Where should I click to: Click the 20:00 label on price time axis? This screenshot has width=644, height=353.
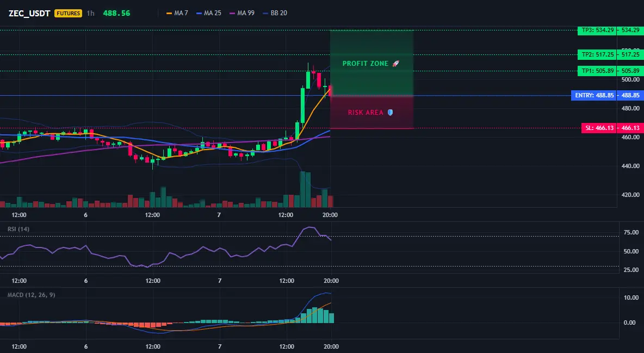pyautogui.click(x=330, y=215)
